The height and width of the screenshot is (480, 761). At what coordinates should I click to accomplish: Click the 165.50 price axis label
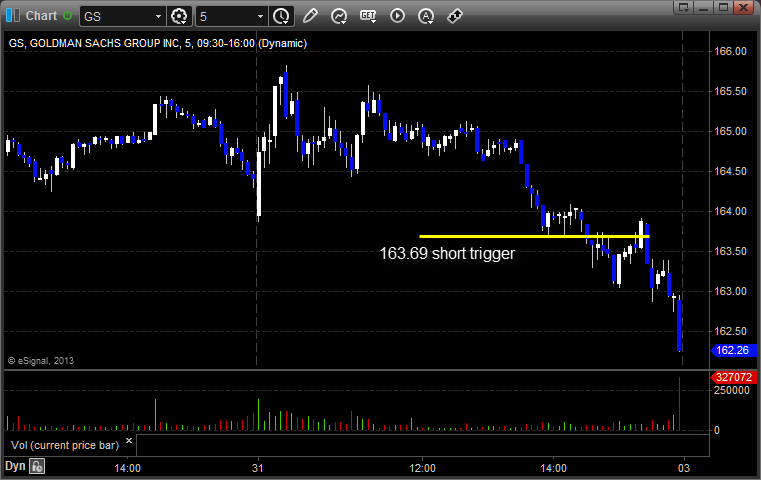pos(730,91)
